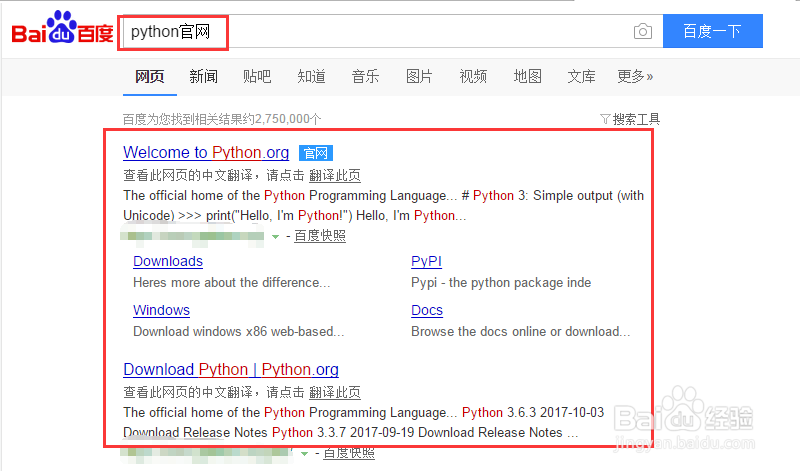Select the 视频 tab
Viewport: 800px width, 471px height.
(473, 77)
